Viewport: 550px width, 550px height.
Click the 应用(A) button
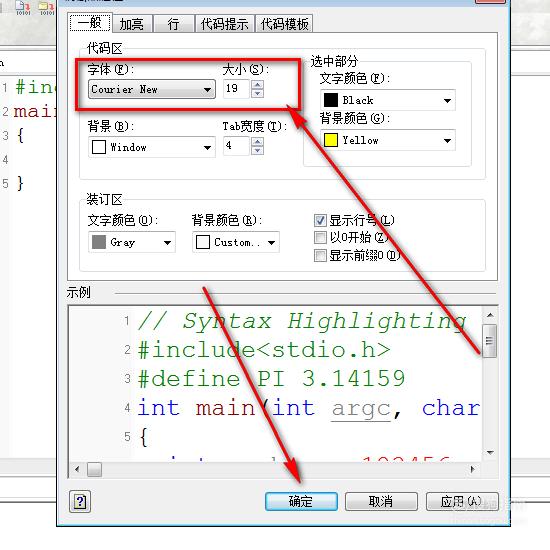pos(462,502)
